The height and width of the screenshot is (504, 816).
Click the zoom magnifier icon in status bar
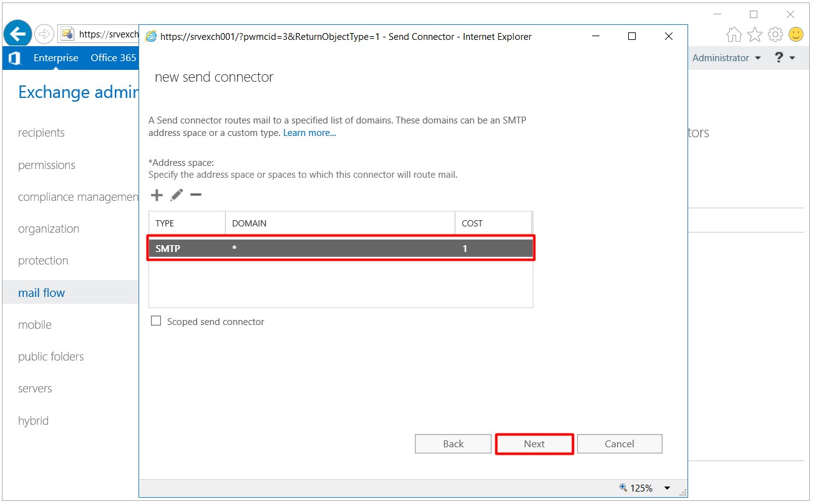(623, 488)
